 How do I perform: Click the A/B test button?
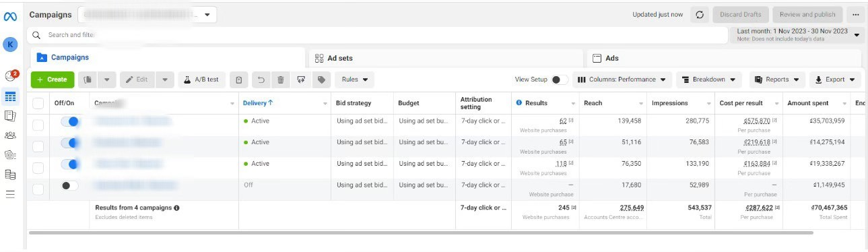click(202, 80)
